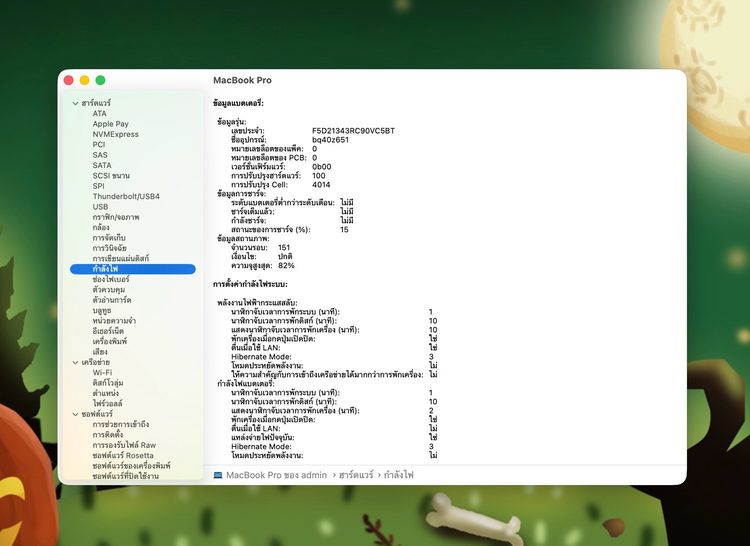Open ช่องไฟเบอร์ entry
The image size is (750, 546).
coord(111,279)
